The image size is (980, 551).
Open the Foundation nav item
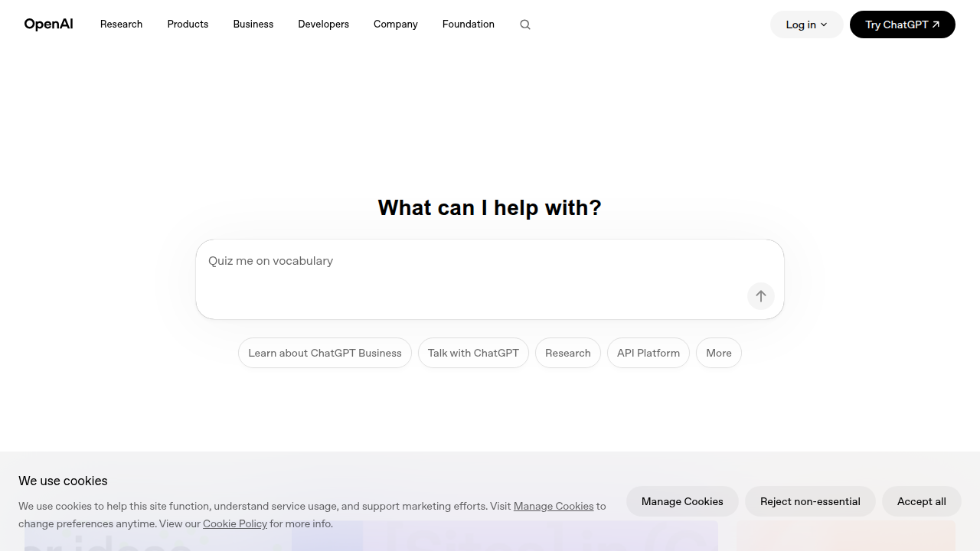[x=469, y=24]
